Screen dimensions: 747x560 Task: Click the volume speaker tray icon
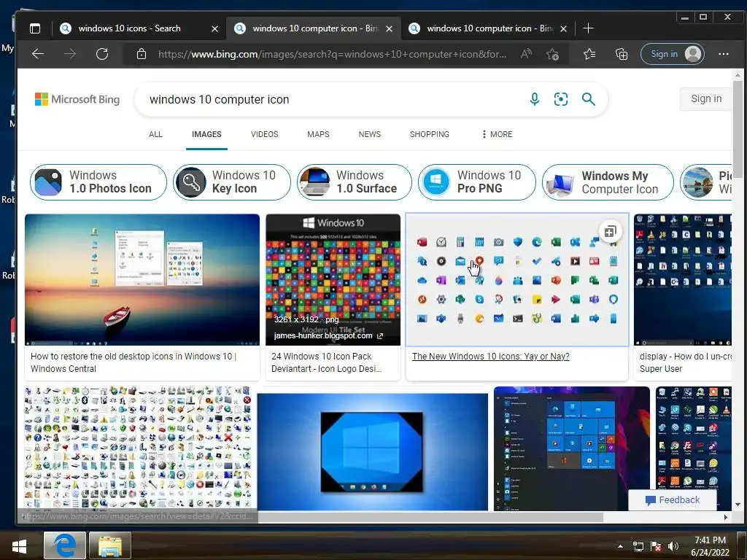pos(673,546)
